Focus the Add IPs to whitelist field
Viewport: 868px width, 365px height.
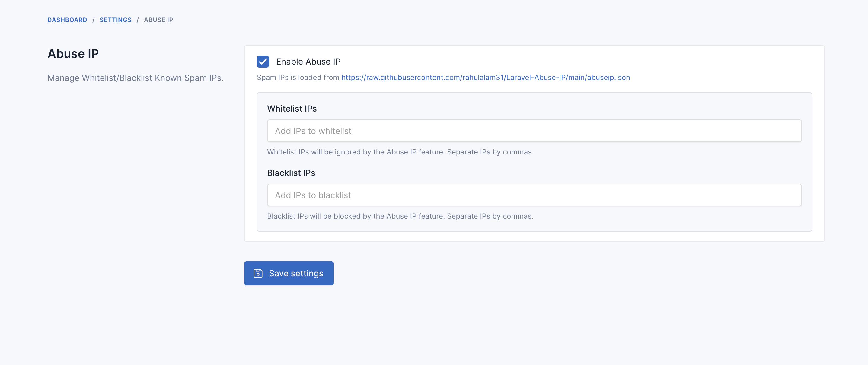coord(534,131)
